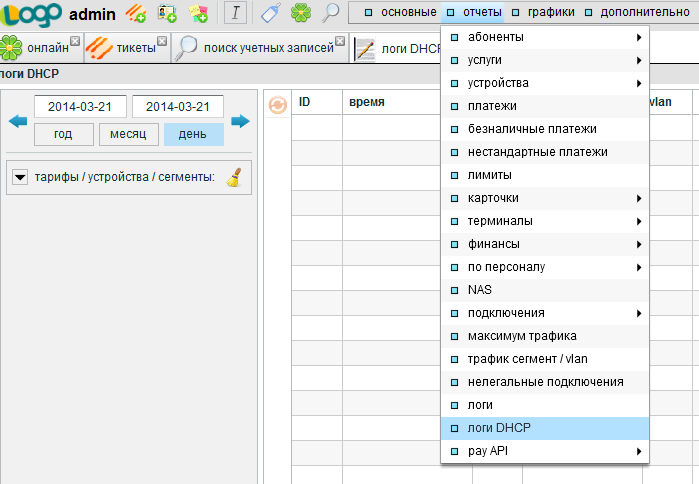This screenshot has width=699, height=484.
Task: Click the add ticket icon in toolbar
Action: (136, 13)
